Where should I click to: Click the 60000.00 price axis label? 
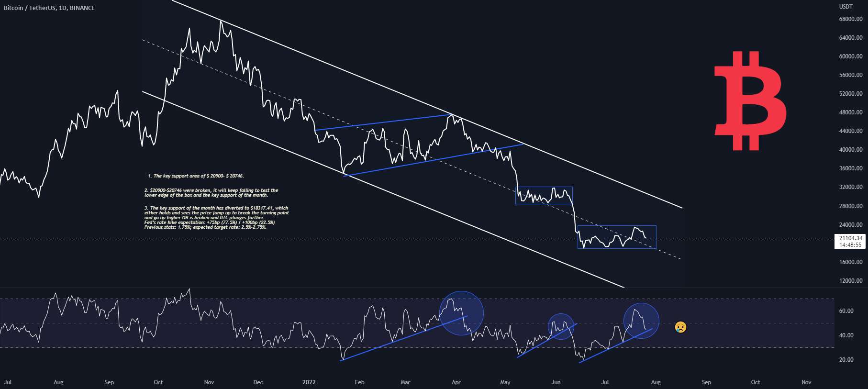tap(851, 56)
